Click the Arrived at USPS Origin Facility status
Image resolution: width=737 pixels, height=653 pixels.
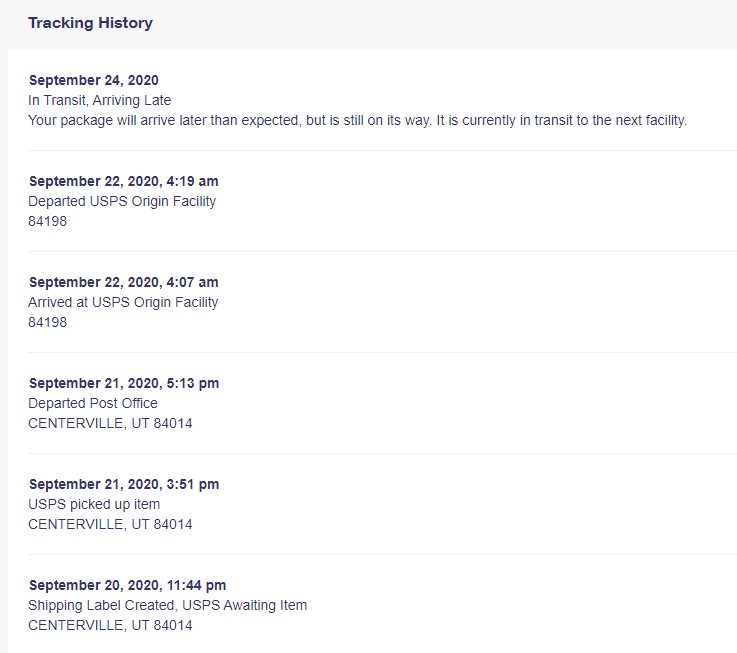[123, 302]
